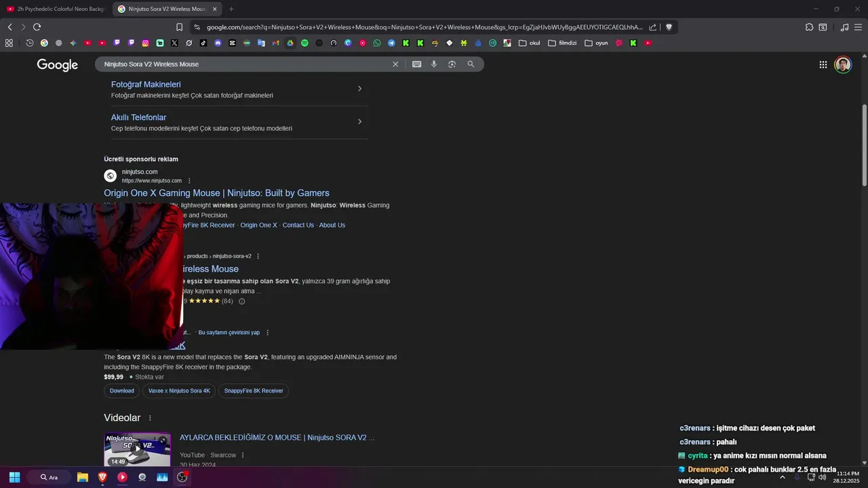
Task: Open the ninjutso.com ad options three-dot menu
Action: click(189, 181)
